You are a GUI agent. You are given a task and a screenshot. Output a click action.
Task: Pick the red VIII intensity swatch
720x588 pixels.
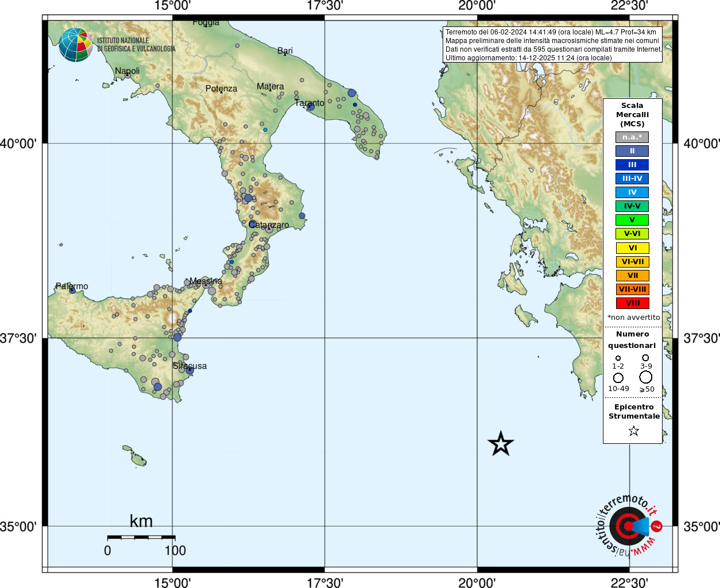tap(632, 303)
